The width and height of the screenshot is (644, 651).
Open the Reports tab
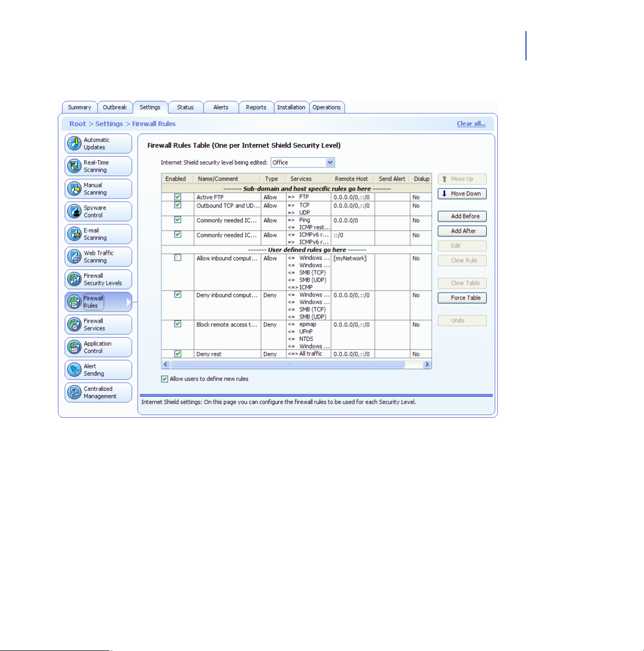click(256, 107)
